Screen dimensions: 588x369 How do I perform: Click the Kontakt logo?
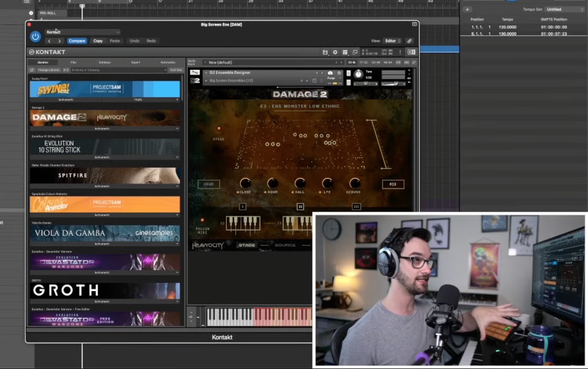(47, 52)
